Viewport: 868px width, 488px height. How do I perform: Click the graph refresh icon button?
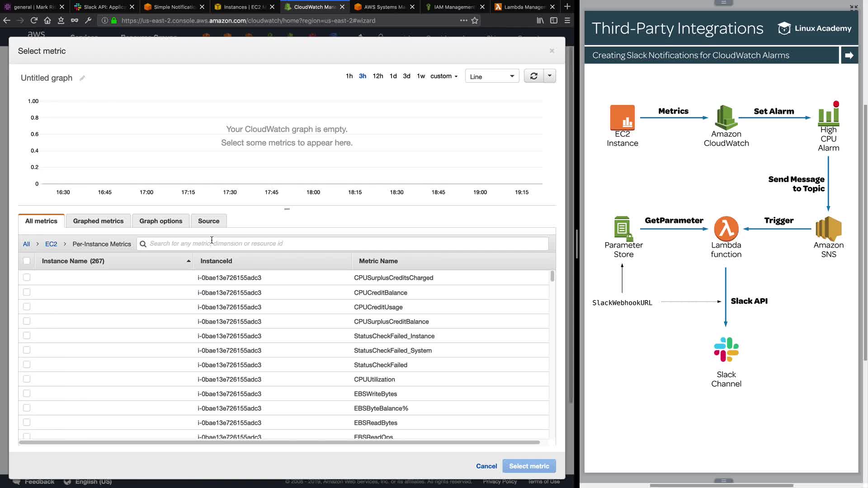(x=533, y=76)
